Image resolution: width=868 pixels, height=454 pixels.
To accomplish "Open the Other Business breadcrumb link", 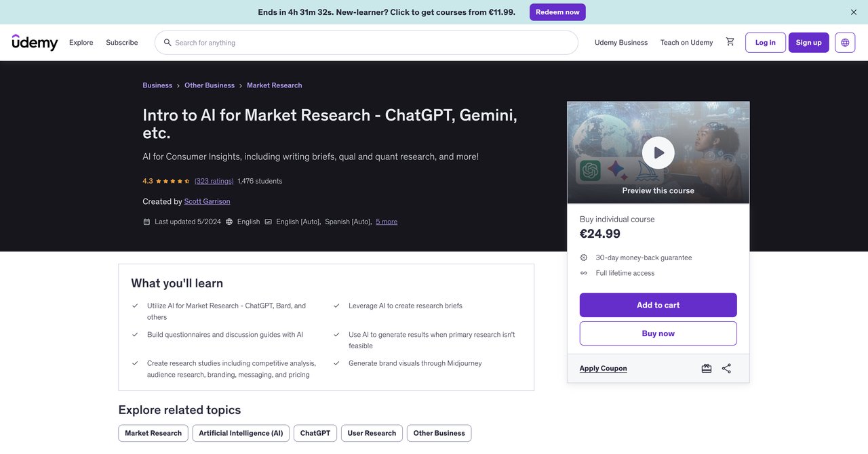I will pos(210,85).
